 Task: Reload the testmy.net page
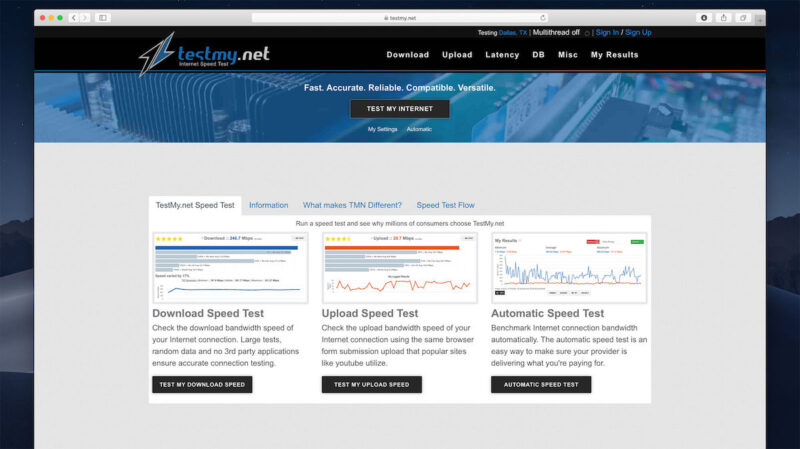click(x=543, y=18)
